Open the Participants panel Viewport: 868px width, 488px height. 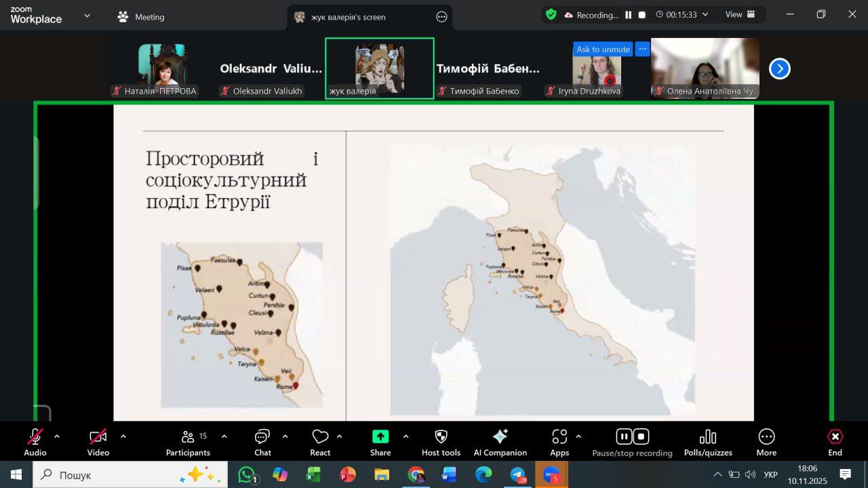click(x=188, y=441)
